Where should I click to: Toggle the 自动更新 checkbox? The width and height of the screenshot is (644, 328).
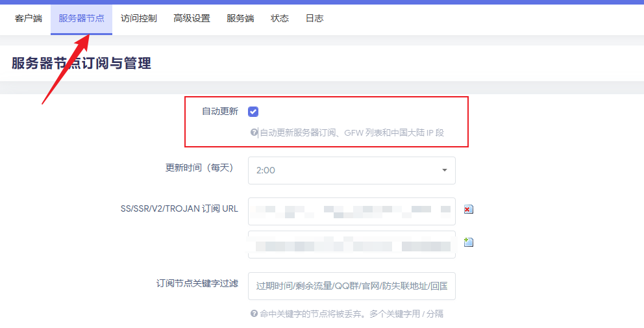click(x=253, y=112)
